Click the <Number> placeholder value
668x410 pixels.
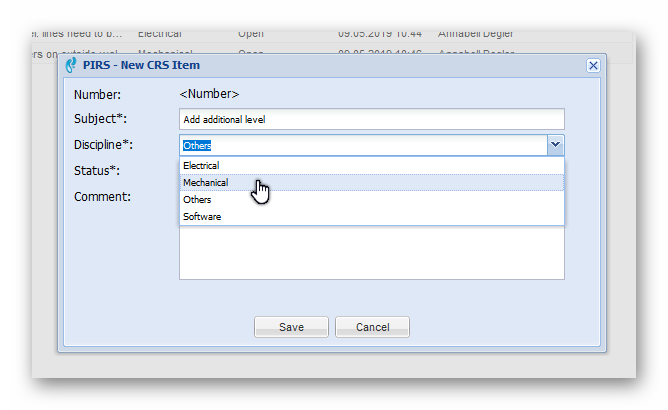209,94
